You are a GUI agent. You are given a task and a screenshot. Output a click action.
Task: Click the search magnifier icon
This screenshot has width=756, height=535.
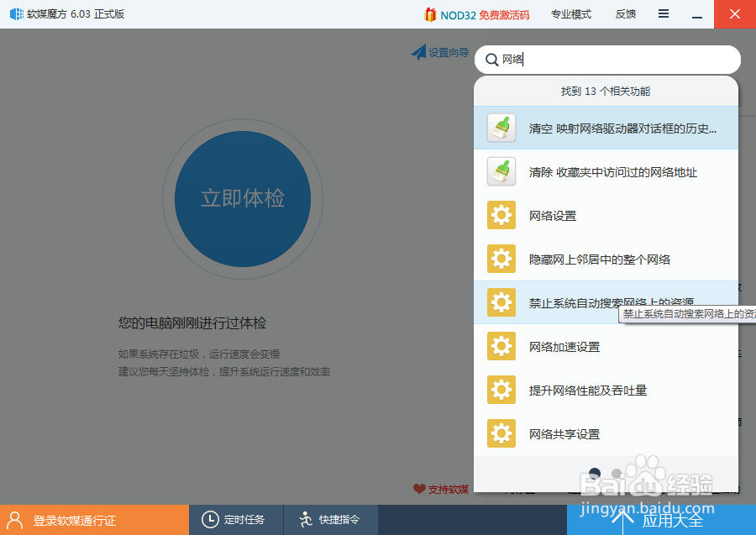pyautogui.click(x=493, y=60)
